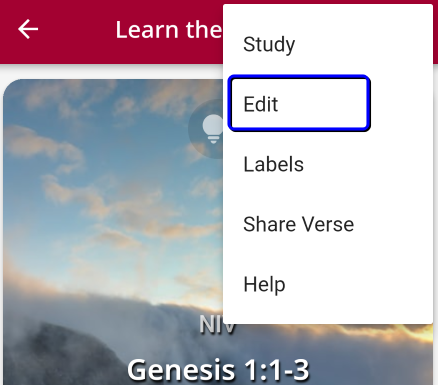Image resolution: width=438 pixels, height=385 pixels.
Task: Choose Edit in the popup menu
Action: tap(299, 103)
